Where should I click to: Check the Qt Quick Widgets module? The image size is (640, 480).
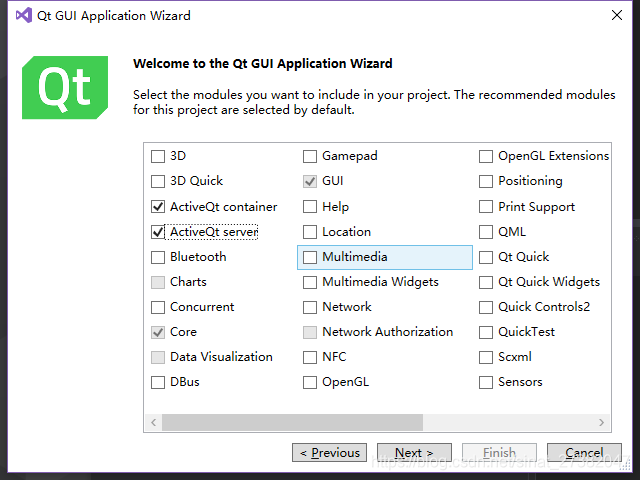coord(486,282)
